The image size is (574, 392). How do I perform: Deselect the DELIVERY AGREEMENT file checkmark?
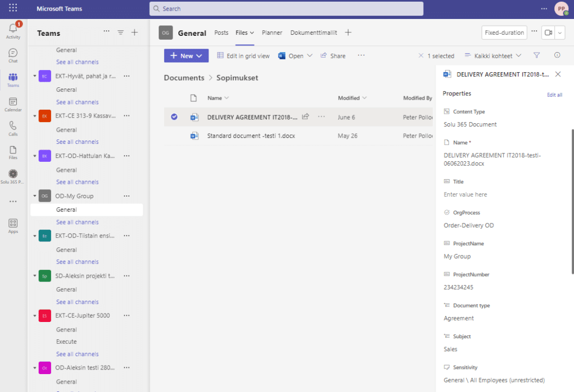click(174, 117)
